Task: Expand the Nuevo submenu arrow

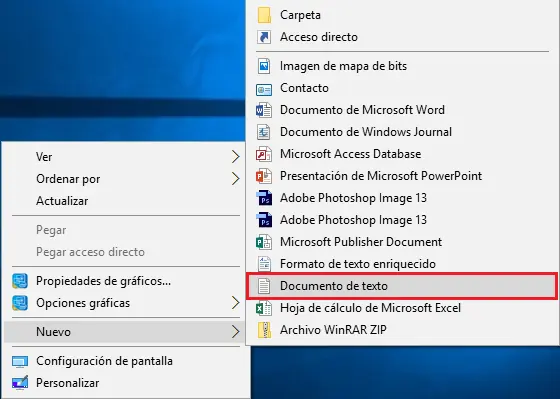Action: pos(235,332)
